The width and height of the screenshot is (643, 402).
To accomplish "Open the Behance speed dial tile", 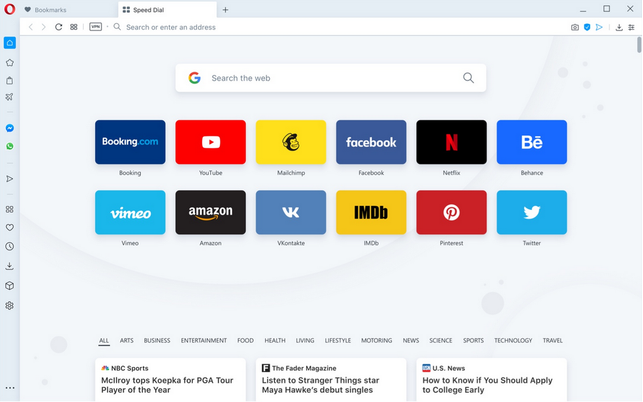I will click(x=532, y=142).
